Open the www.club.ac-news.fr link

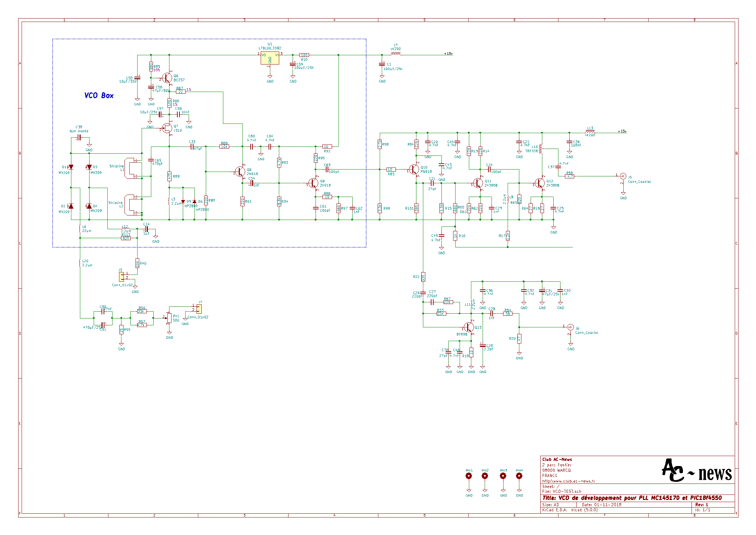(568, 481)
